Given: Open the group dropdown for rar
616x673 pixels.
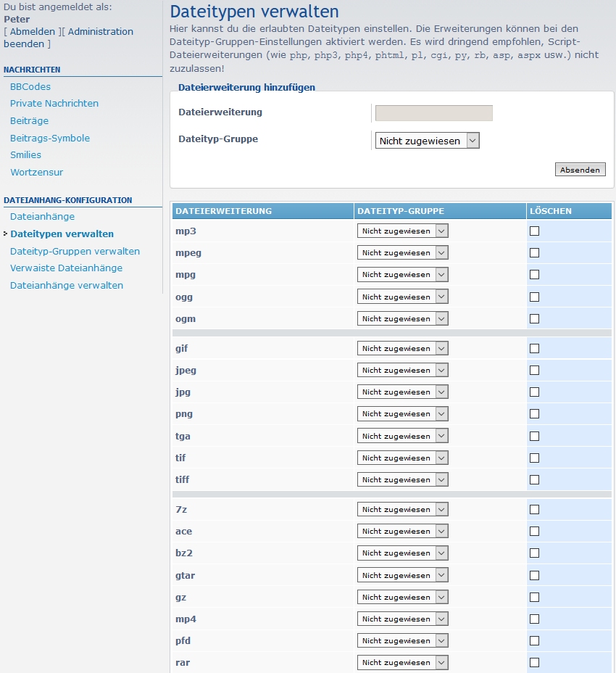Looking at the screenshot, I should [x=403, y=662].
